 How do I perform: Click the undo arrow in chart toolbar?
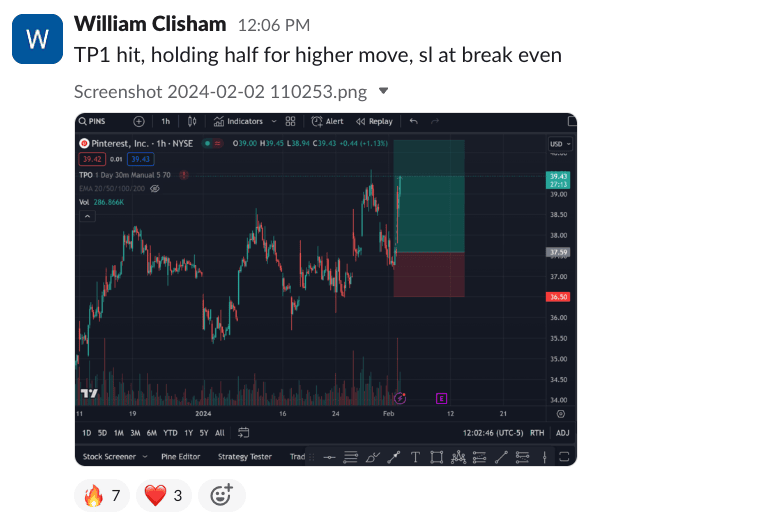(414, 121)
